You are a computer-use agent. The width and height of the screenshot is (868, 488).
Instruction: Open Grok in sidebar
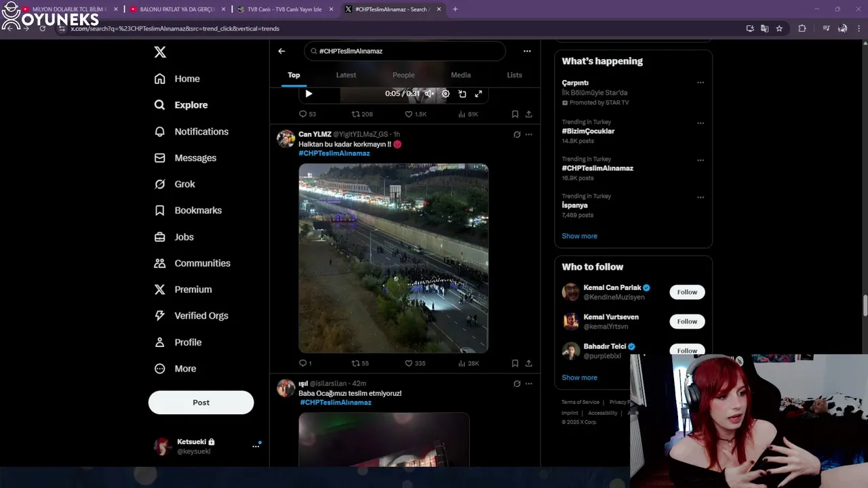tap(174, 184)
